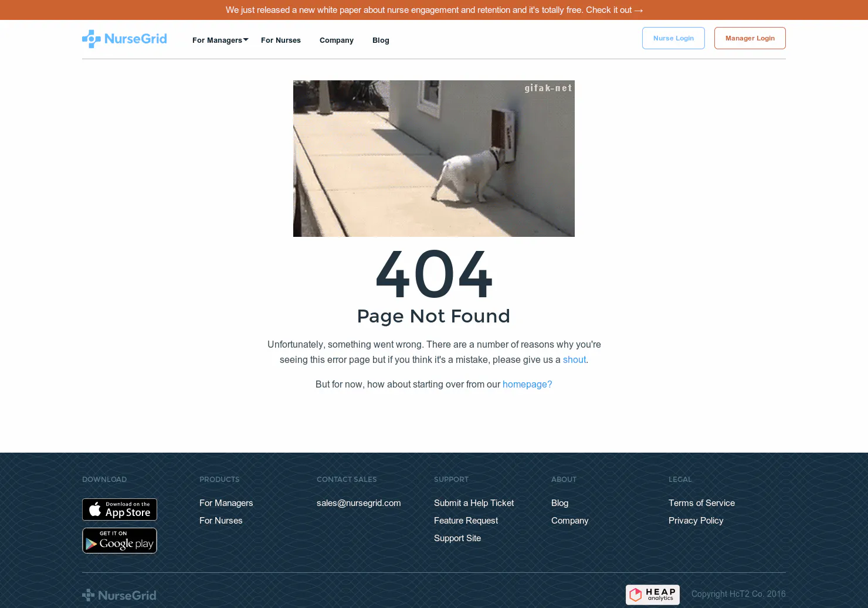Click the App Store download badge
The image size is (868, 608).
[x=120, y=510]
